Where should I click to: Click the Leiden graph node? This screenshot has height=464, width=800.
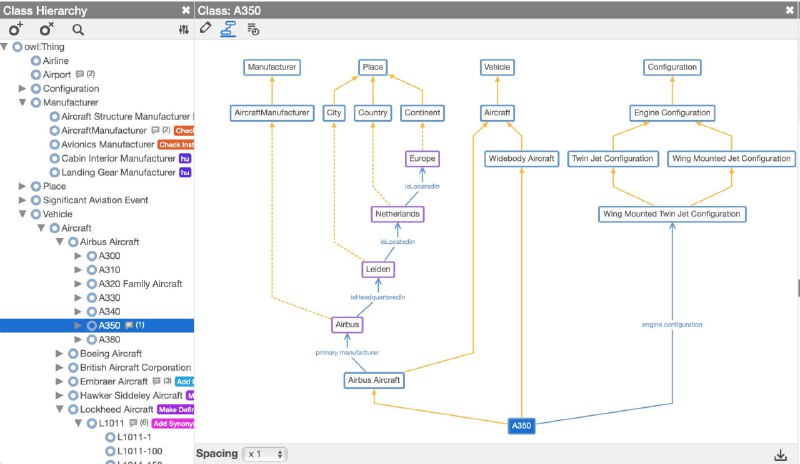378,269
